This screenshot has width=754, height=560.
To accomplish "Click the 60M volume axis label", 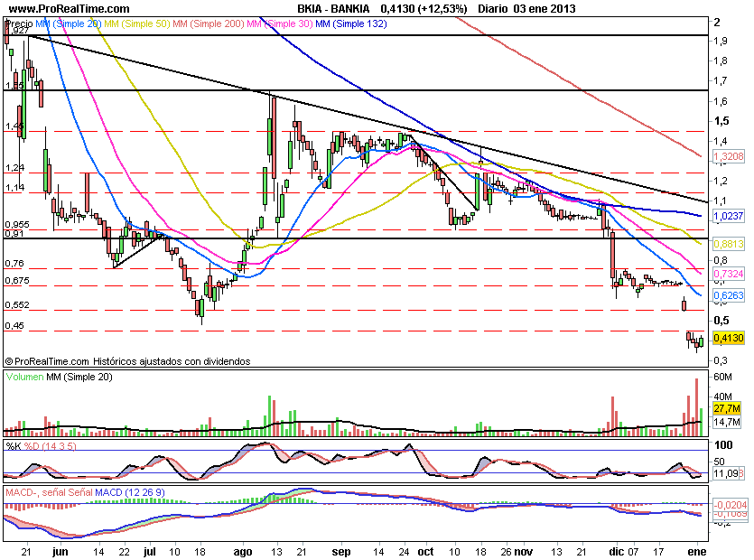I will coord(722,377).
